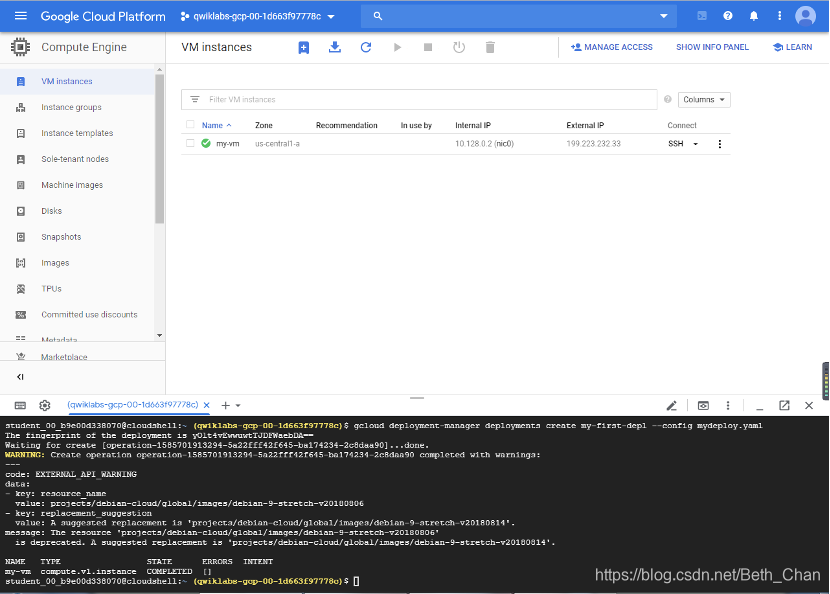Expand the SSH connection options arrow
This screenshot has height=594, width=830.
point(696,144)
